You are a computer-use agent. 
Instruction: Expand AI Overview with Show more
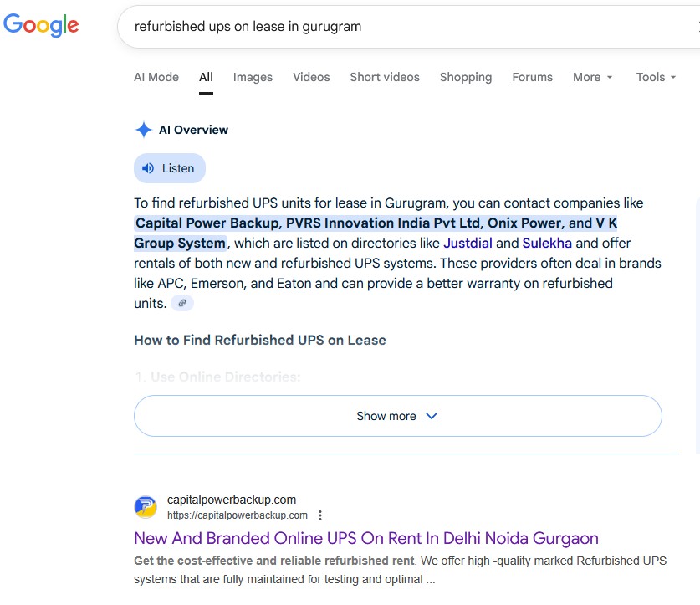397,416
